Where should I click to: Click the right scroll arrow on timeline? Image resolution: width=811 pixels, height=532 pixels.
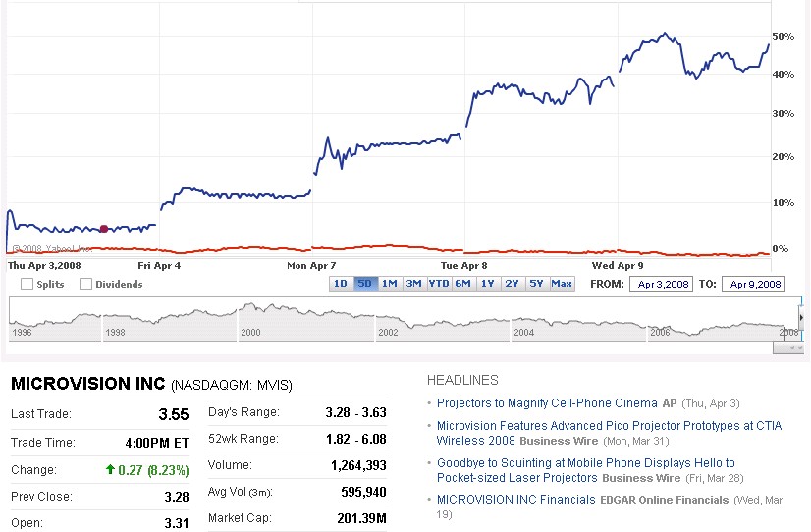click(801, 318)
